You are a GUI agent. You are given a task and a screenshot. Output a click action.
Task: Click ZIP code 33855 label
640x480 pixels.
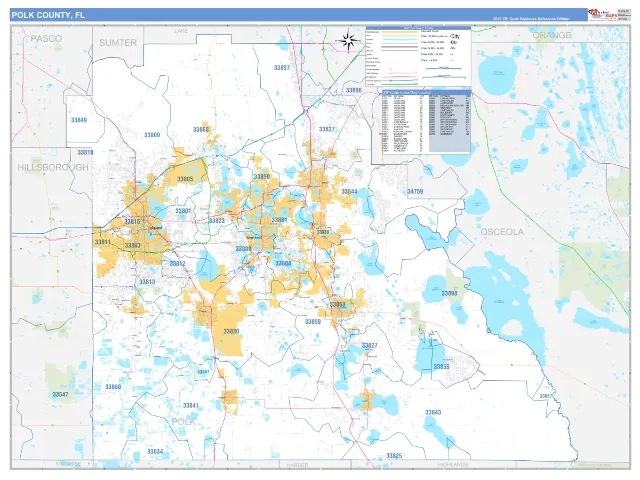[x=441, y=367]
